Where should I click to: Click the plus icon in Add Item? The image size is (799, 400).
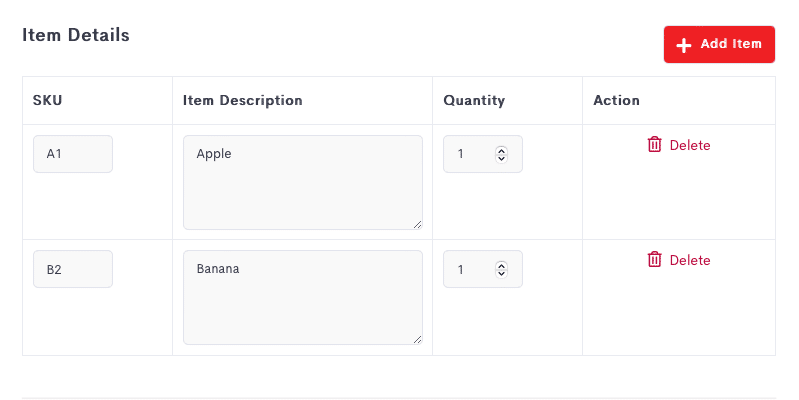point(683,45)
